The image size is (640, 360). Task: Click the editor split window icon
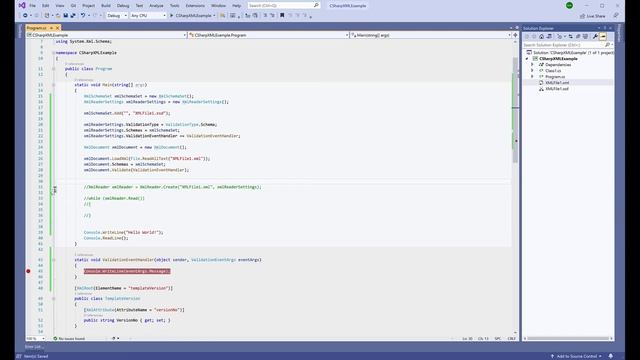click(515, 35)
